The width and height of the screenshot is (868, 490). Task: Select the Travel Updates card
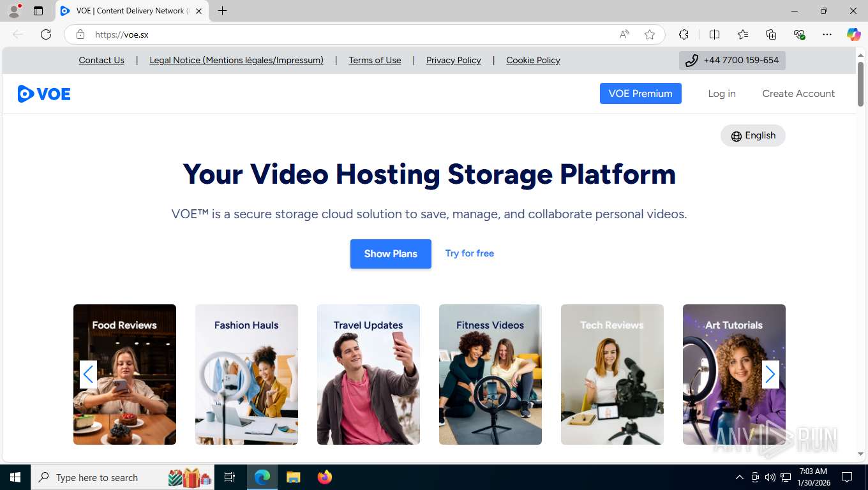[x=368, y=375]
